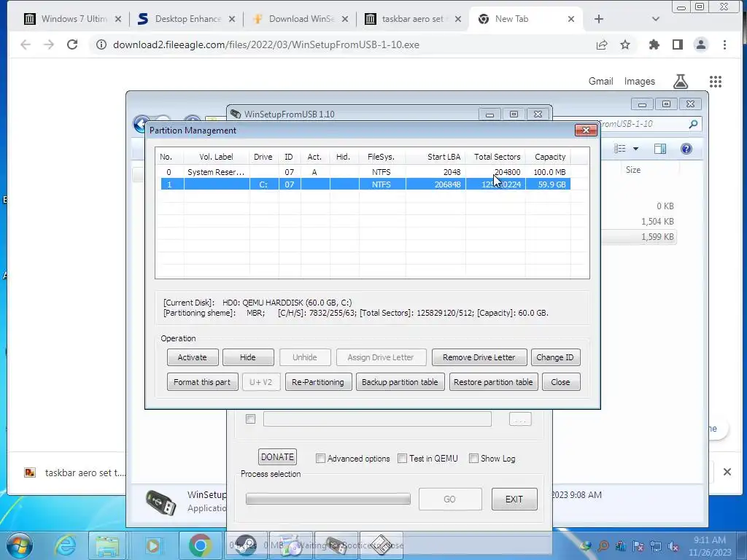This screenshot has width=747, height=560.
Task: Click Restore partition table button
Action: pyautogui.click(x=493, y=382)
